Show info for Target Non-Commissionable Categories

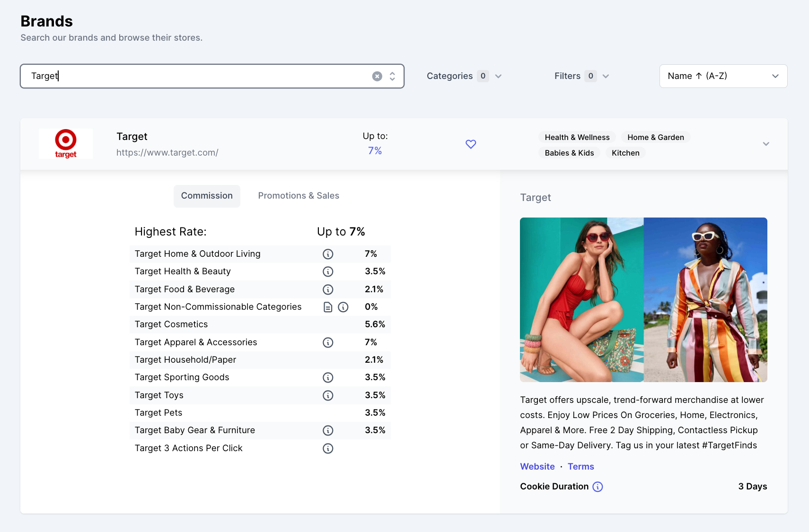[x=343, y=307]
